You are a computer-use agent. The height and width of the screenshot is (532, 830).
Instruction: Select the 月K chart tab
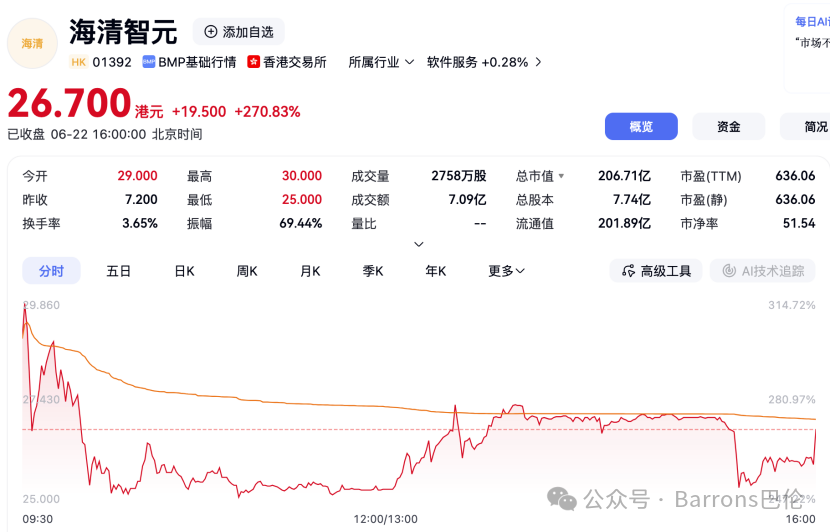[310, 271]
